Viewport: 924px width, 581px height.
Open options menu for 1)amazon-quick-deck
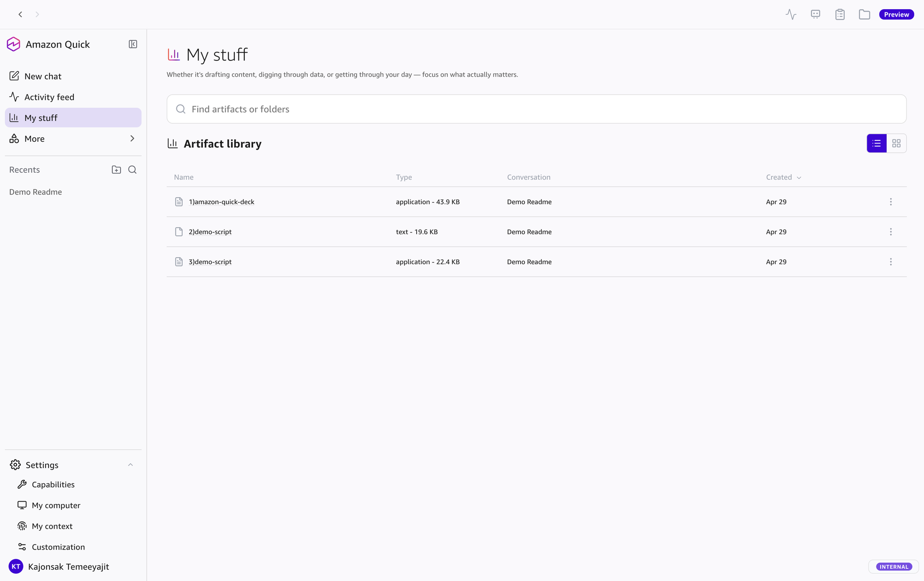point(891,202)
